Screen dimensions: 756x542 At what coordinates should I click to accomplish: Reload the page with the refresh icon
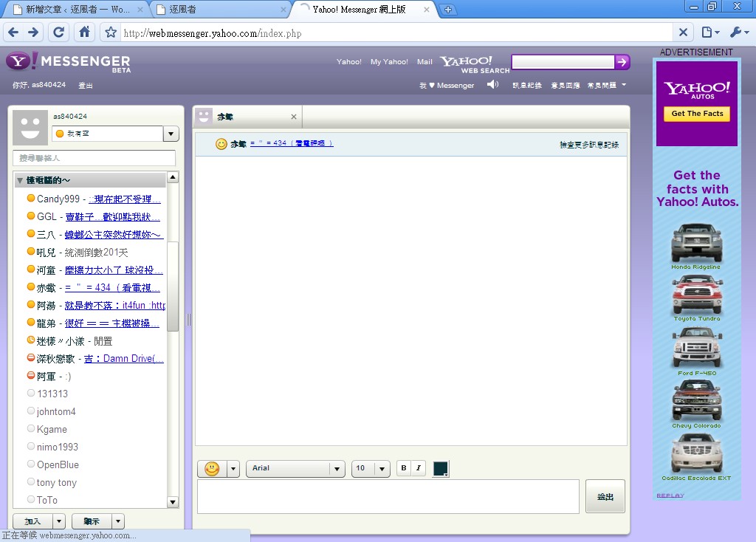tap(59, 32)
